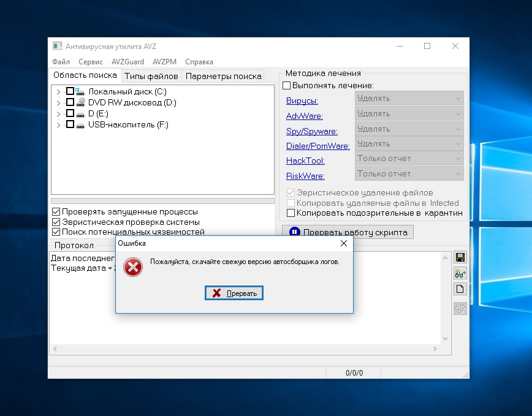Click the USB drive (F:) icon
Screen dimensions: 532x416
(80, 126)
